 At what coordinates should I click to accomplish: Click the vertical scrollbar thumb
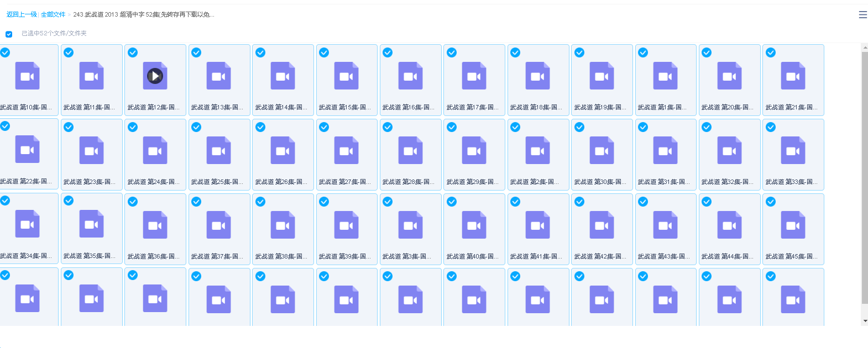865,177
